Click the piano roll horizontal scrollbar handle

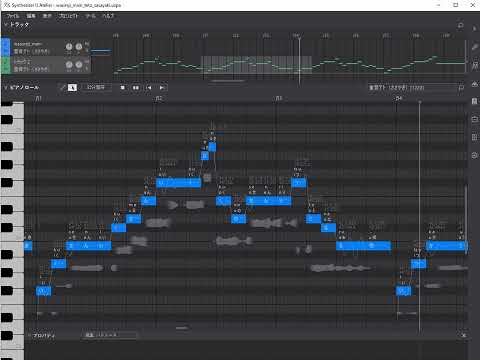point(182,328)
